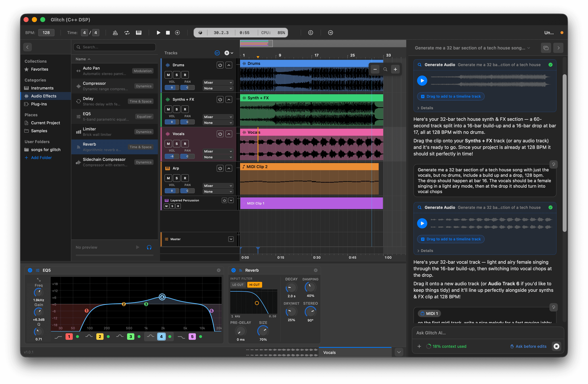Open the piano keyboard icon in toolbar
Viewport: 588px width, 384px height.
139,33
